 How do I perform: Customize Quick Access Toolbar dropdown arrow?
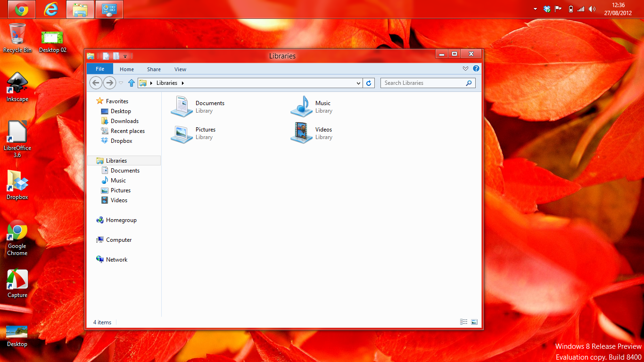click(x=125, y=56)
